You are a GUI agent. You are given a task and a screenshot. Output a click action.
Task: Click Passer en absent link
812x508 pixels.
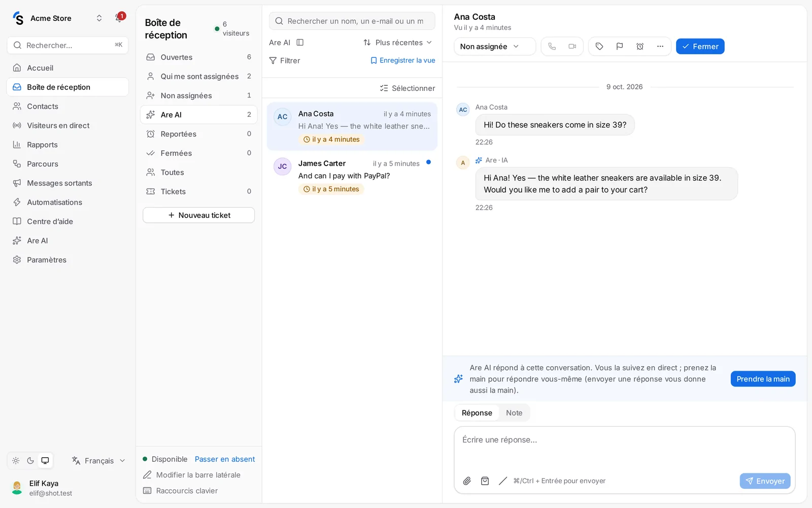click(x=225, y=459)
